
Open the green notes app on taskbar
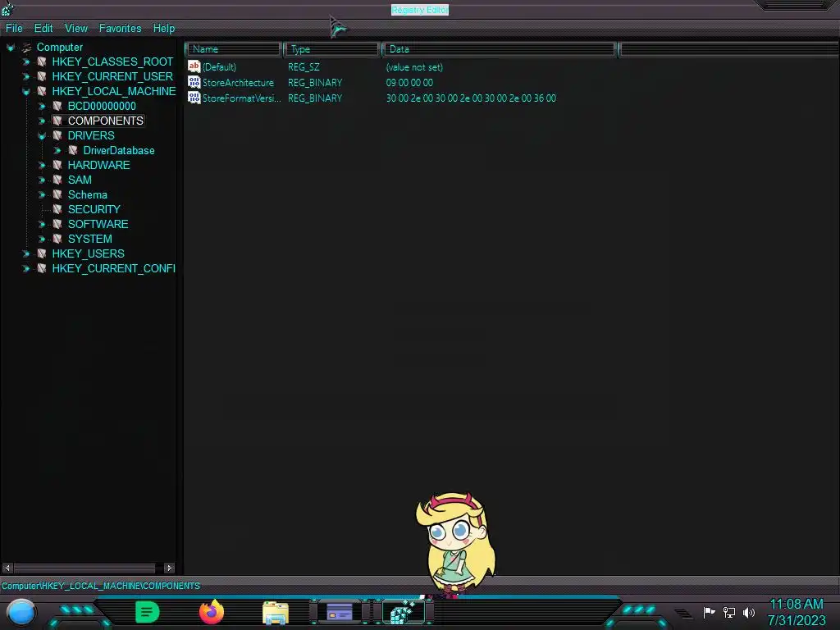coord(148,612)
